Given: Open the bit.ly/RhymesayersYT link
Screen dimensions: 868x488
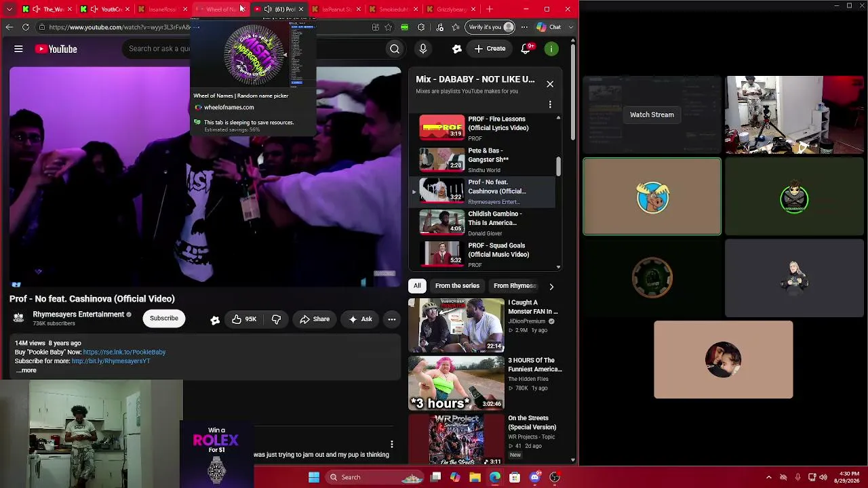Looking at the screenshot, I should 111,361.
